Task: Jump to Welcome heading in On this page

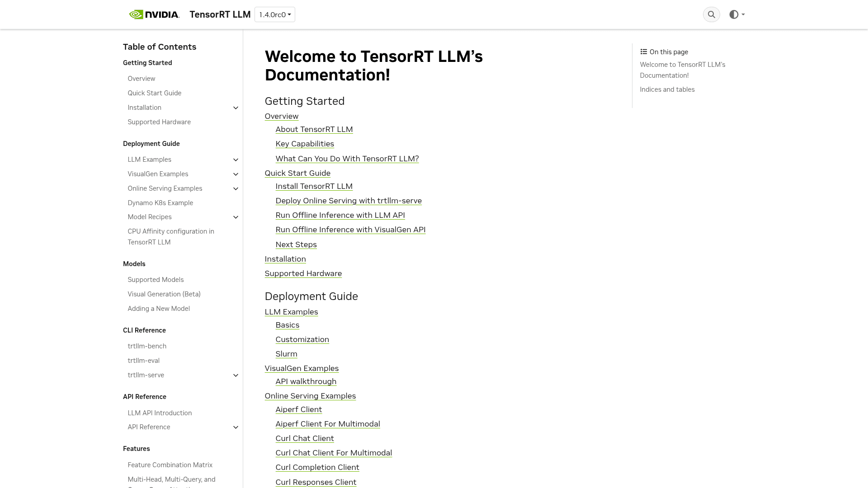Action: pos(682,70)
